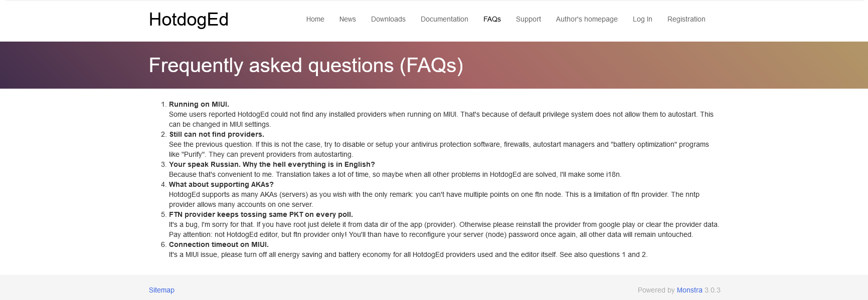This screenshot has width=868, height=300.
Task: Select the FAQs menu item
Action: click(x=492, y=19)
